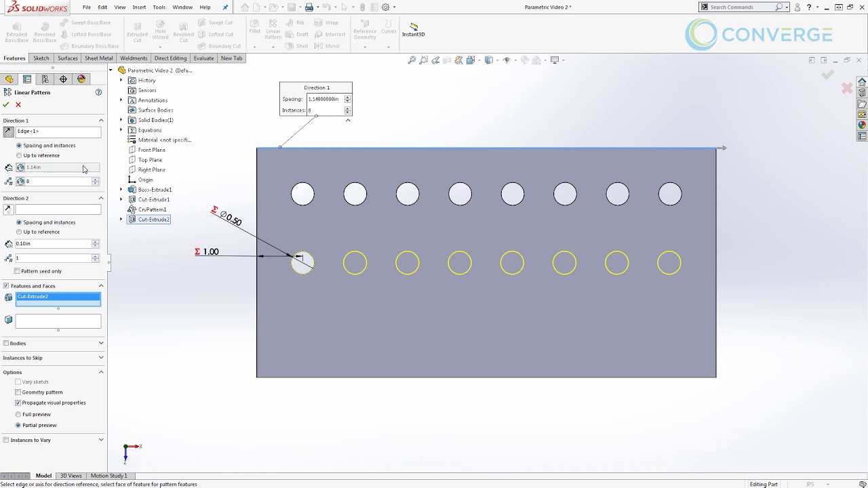Reverse Direction 2 arrow button
Screen dimensions: 868x488
point(8,209)
